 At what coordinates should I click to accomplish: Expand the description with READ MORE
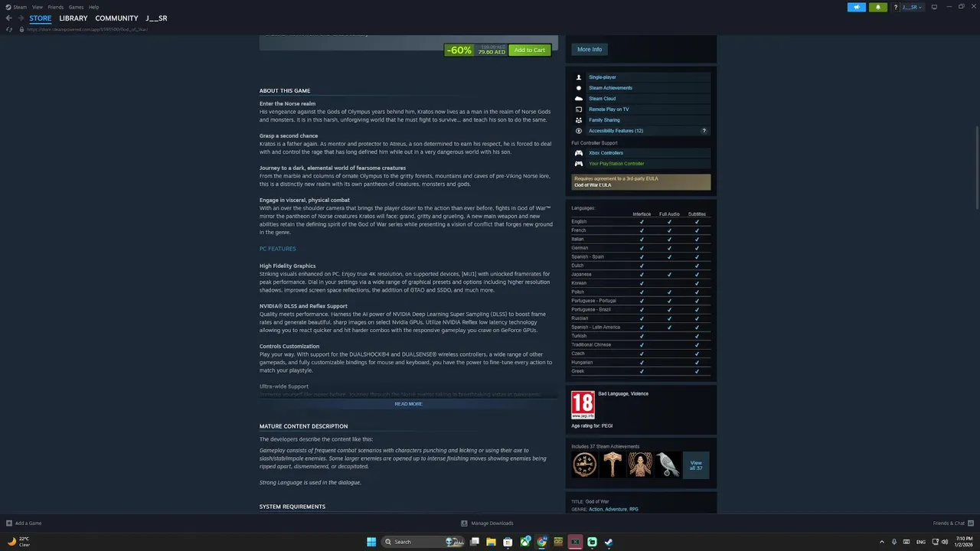pos(408,404)
